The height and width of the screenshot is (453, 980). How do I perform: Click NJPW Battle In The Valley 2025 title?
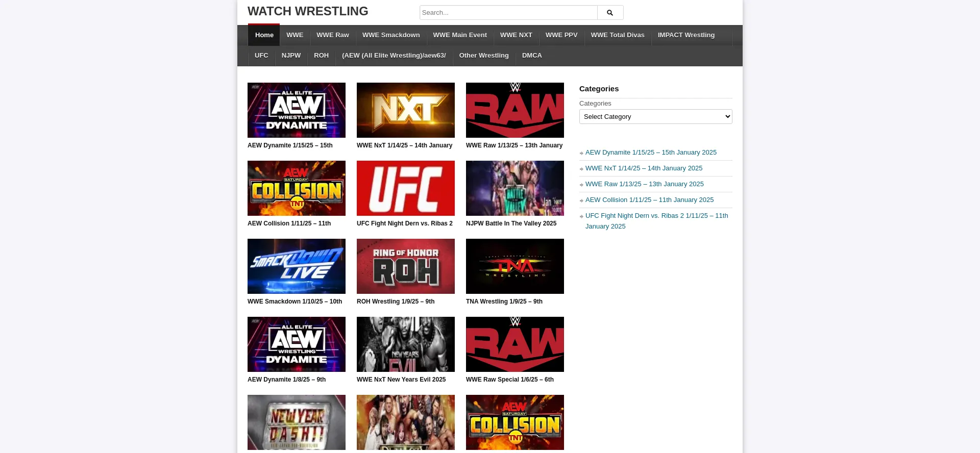click(511, 223)
